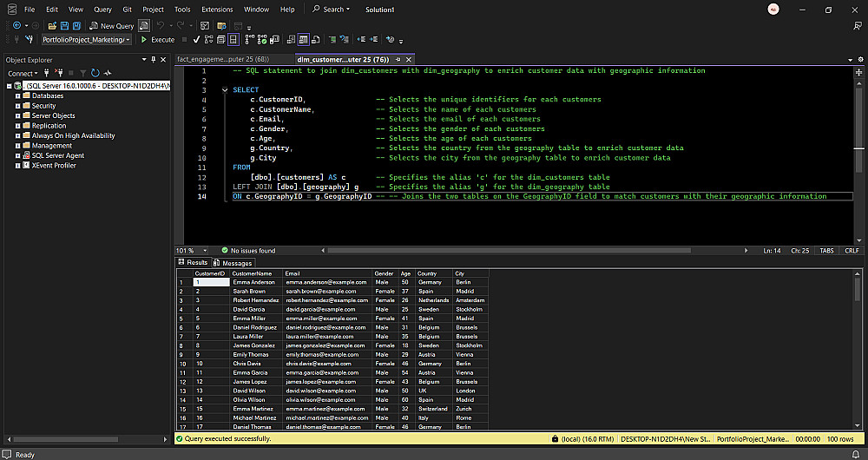
Task: Click the New Query button
Action: 112,26
